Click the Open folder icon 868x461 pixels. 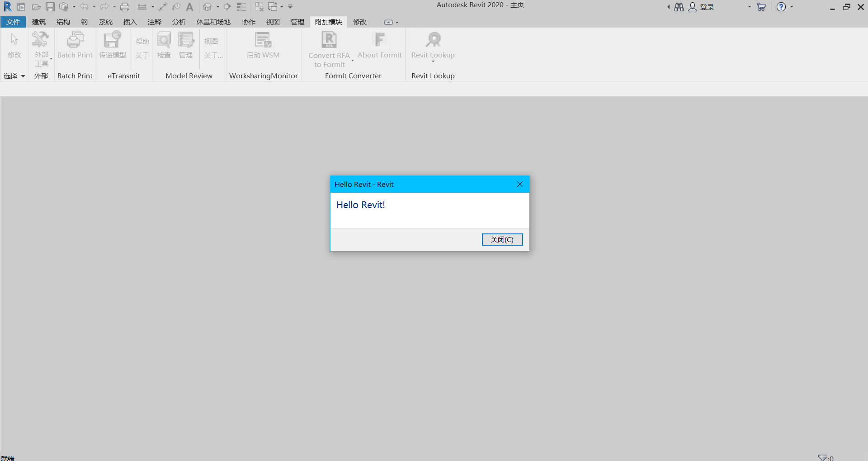click(37, 7)
